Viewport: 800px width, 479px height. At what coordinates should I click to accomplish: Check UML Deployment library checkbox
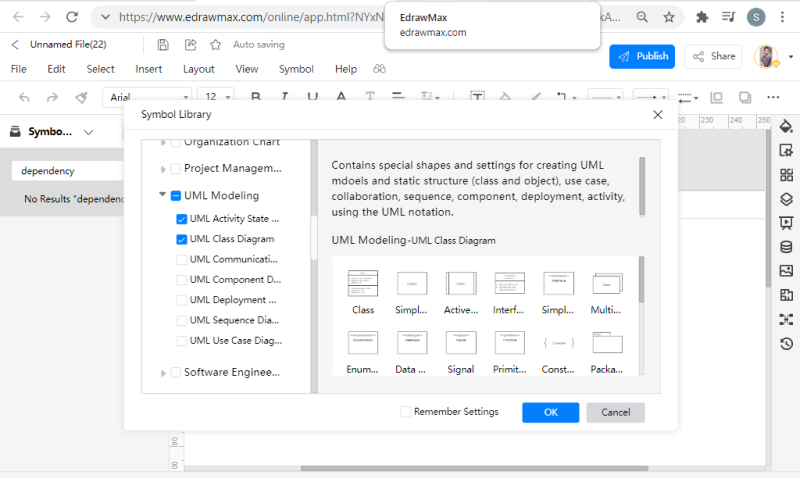(181, 300)
